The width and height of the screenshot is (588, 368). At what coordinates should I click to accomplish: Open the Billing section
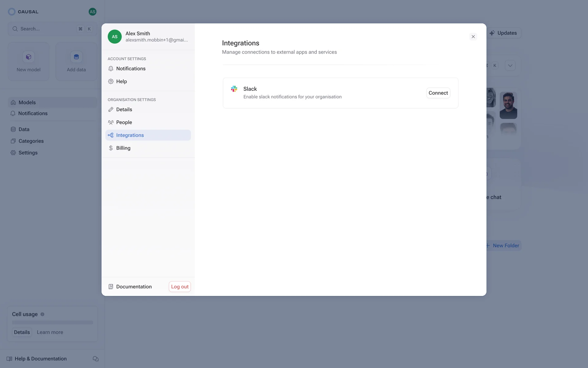(123, 148)
